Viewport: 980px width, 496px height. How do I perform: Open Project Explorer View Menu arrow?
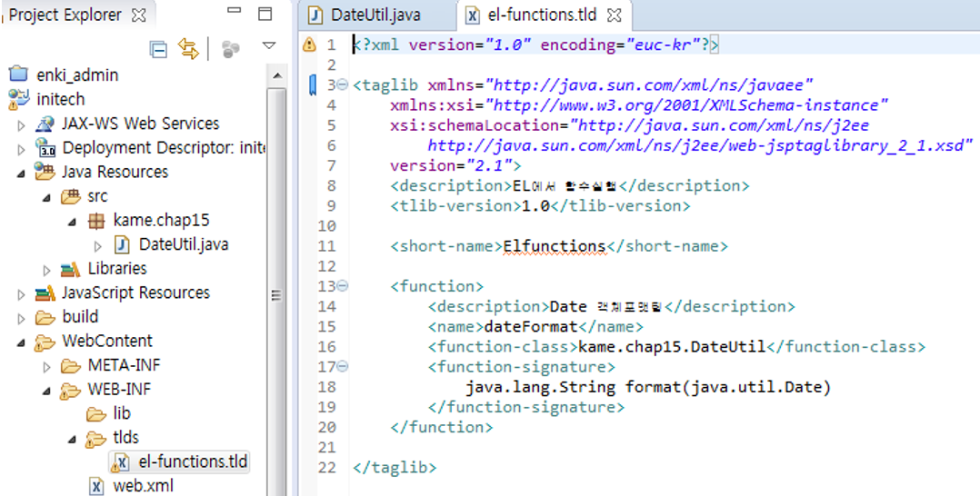[269, 45]
